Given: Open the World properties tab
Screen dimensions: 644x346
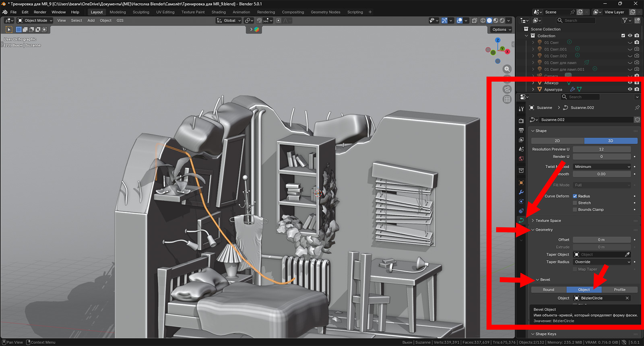Looking at the screenshot, I should [521, 159].
